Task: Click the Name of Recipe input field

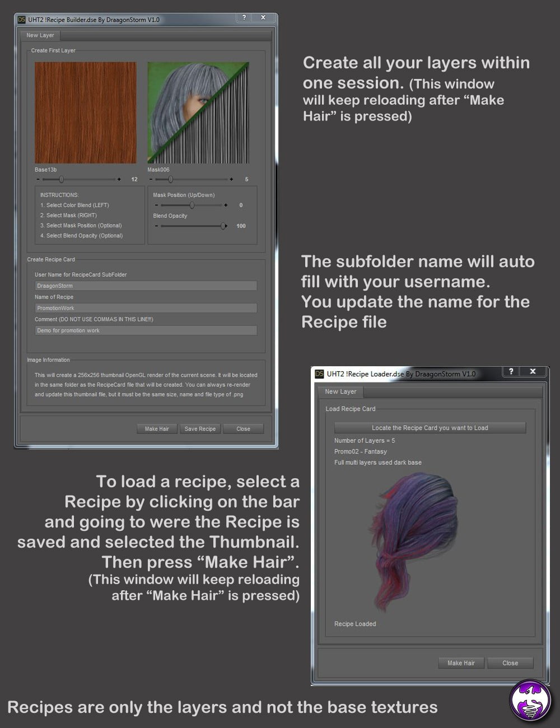Action: click(146, 307)
